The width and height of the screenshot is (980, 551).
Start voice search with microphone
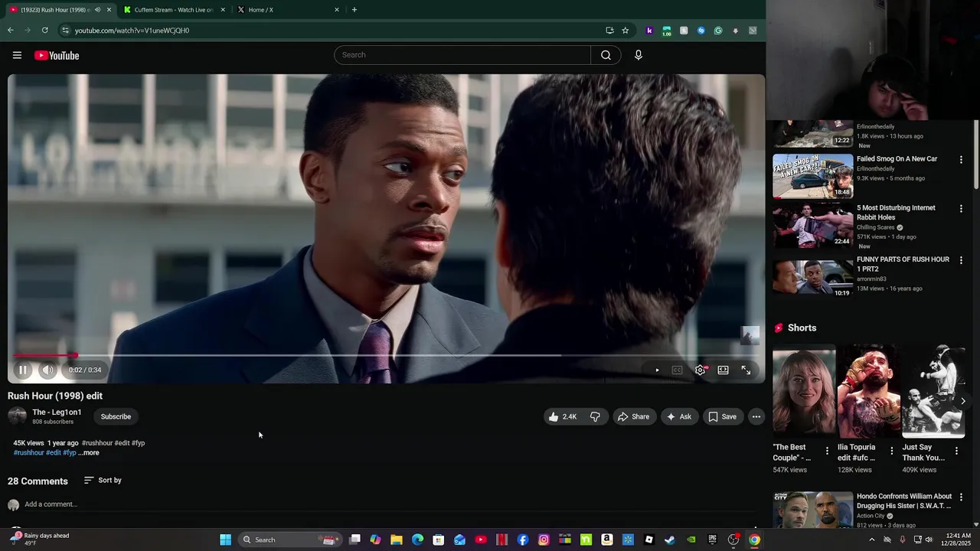tap(639, 55)
